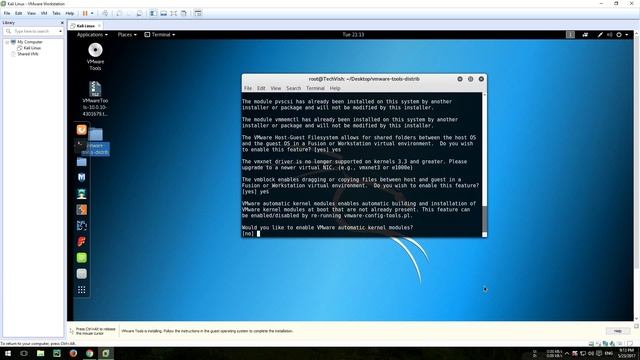The height and width of the screenshot is (360, 640).
Task: Launch Burp Suite from the dock
Action: (82, 209)
